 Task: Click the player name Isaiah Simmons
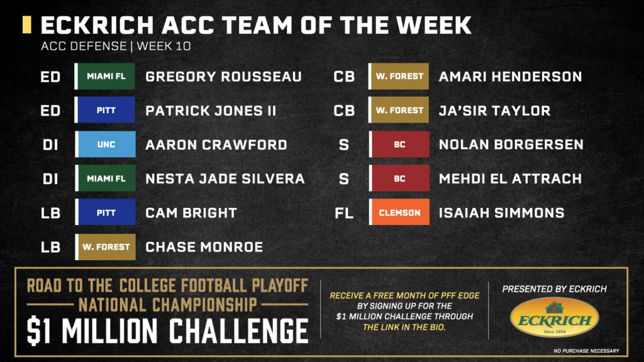501,212
